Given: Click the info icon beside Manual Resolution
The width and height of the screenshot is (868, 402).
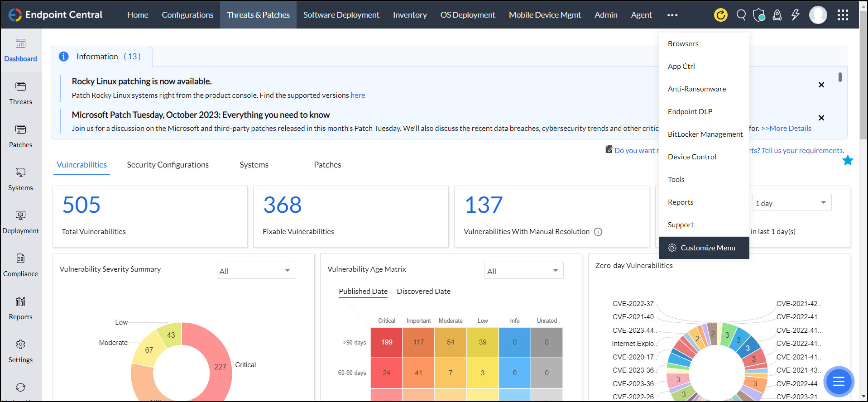Looking at the screenshot, I should click(598, 232).
